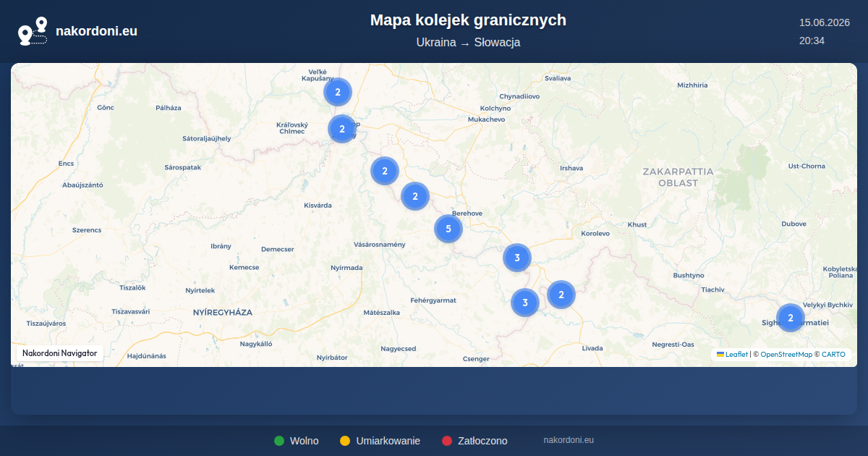Screen dimensions: 868x456
Task: Open the cluster of 2 northwest of Berehove
Action: 415,196
